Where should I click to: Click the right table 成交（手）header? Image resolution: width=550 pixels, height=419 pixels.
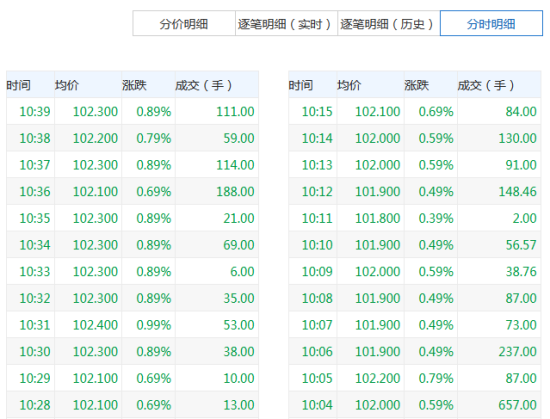[x=499, y=85]
